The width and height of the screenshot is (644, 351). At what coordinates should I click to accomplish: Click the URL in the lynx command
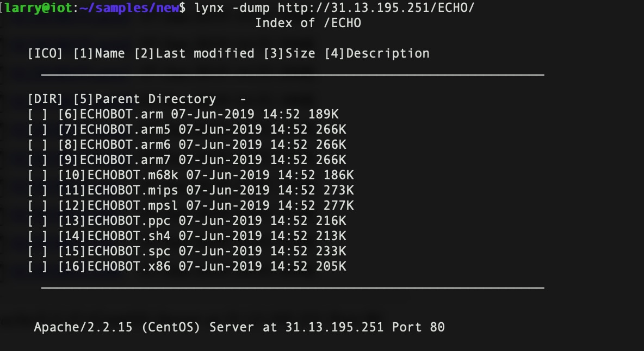[376, 8]
